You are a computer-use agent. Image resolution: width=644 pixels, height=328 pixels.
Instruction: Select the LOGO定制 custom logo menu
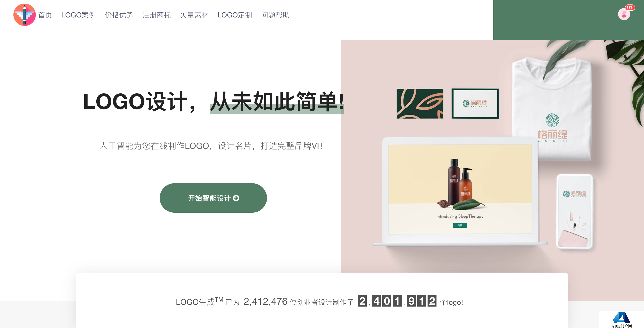235,15
